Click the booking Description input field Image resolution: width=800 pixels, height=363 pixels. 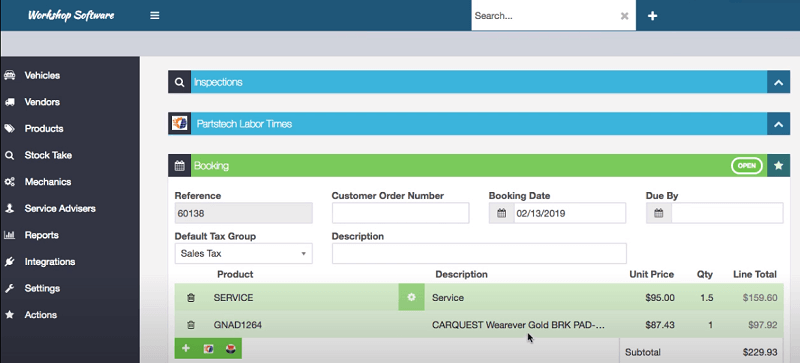[479, 254]
